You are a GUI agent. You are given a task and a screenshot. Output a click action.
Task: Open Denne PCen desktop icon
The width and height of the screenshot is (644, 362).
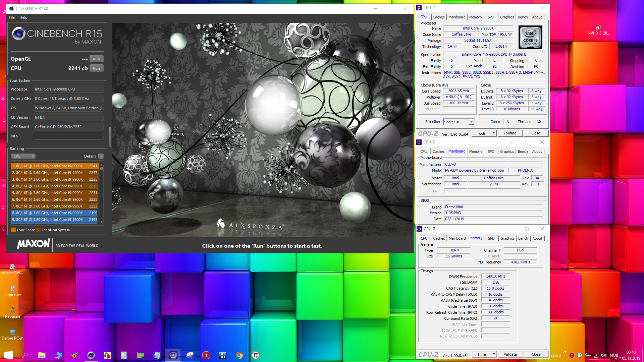point(12,334)
